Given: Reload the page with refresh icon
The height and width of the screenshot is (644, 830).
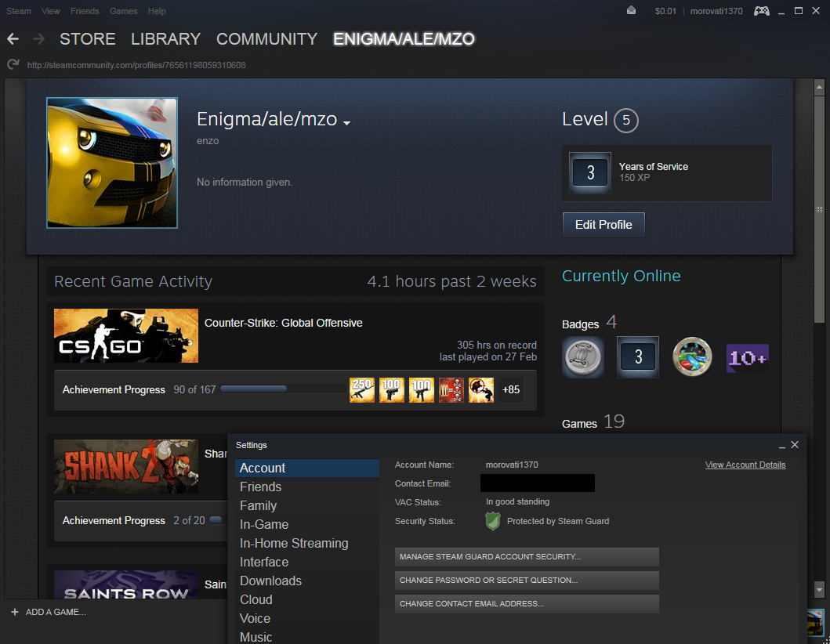Looking at the screenshot, I should 13,64.
